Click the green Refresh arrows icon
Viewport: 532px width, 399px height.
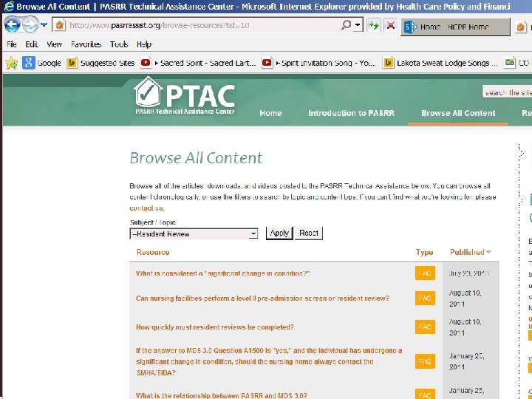tap(374, 25)
